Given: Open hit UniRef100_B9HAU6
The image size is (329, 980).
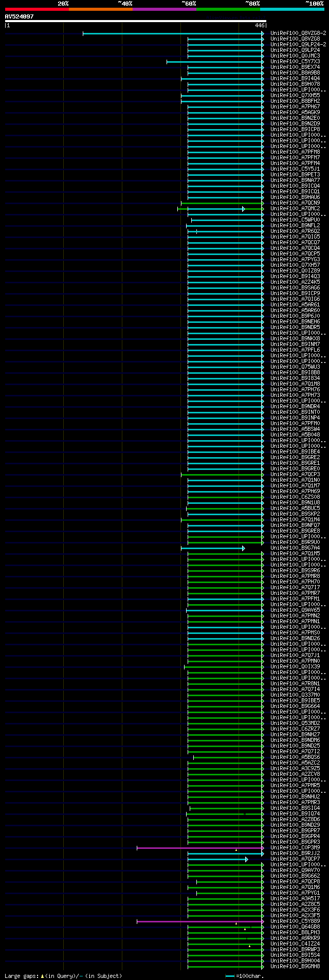Looking at the screenshot, I should 295,197.
